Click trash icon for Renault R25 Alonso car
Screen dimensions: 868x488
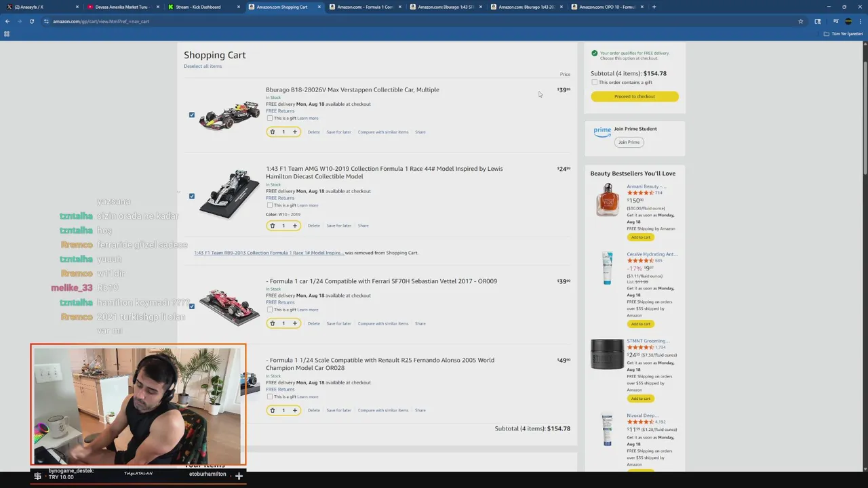(273, 410)
